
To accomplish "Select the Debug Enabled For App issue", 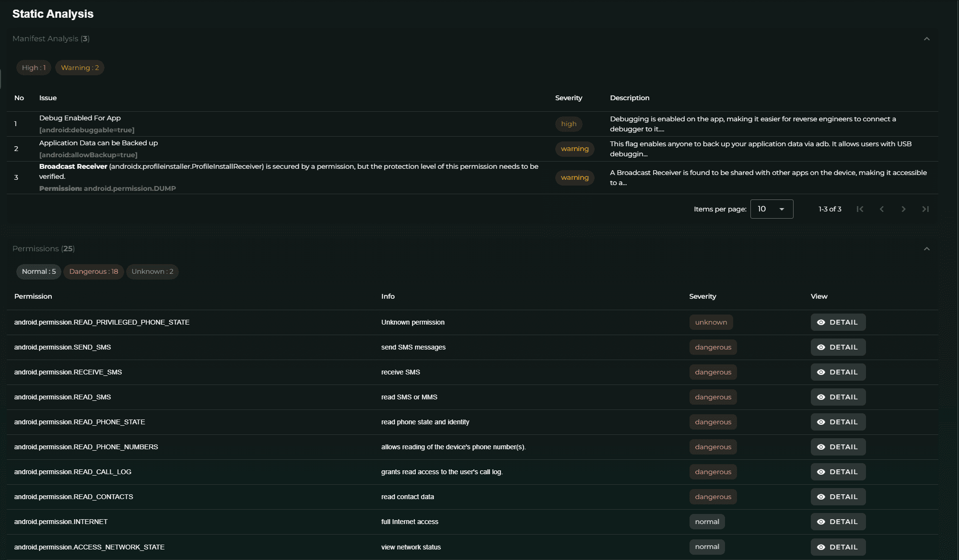I will 472,124.
